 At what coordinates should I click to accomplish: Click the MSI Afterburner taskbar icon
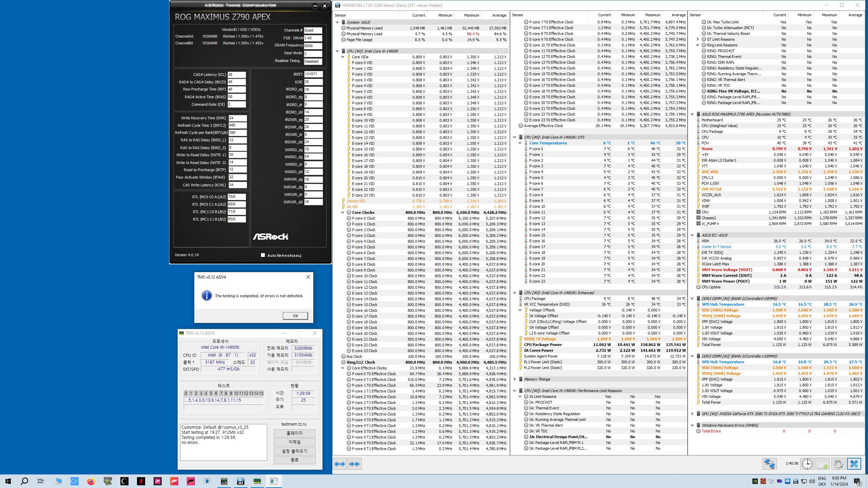pyautogui.click(x=141, y=481)
